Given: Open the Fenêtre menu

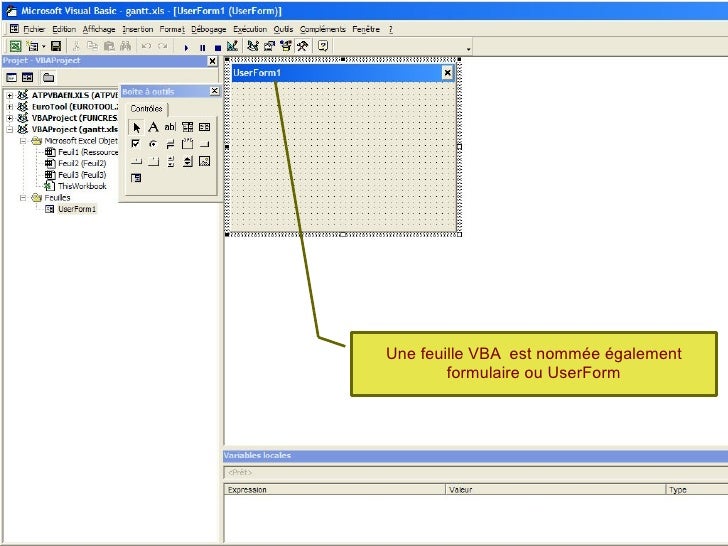Looking at the screenshot, I should tap(366, 29).
